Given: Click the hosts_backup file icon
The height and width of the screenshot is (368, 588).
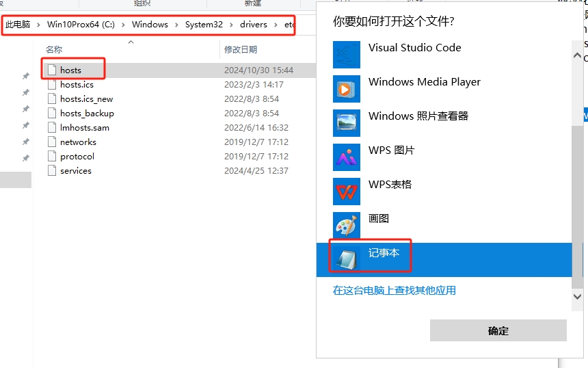Looking at the screenshot, I should point(52,114).
